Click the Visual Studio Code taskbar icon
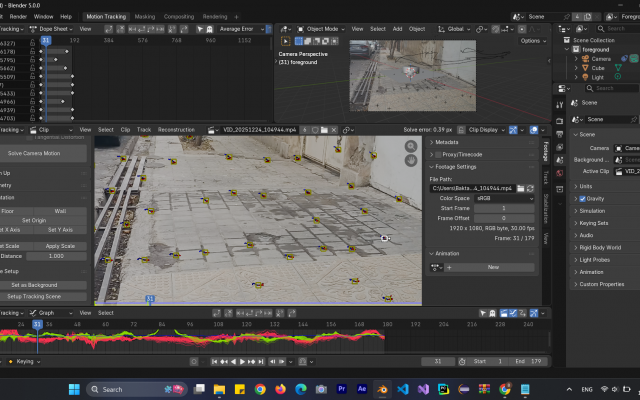640x400 pixels. pos(404,389)
